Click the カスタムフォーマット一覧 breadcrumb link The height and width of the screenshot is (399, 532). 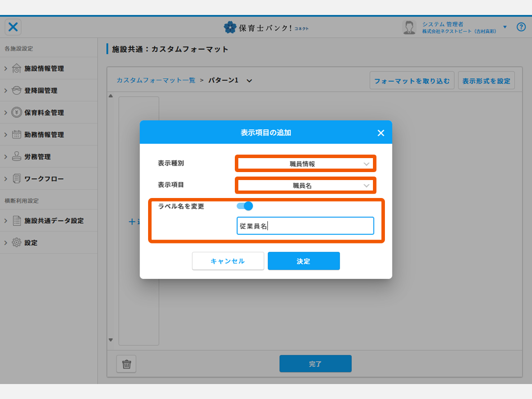(156, 80)
